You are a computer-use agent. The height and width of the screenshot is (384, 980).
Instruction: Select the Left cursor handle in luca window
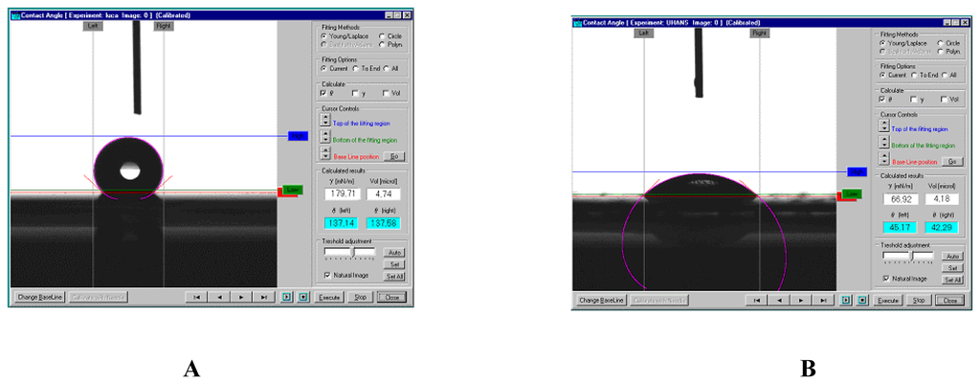93,27
